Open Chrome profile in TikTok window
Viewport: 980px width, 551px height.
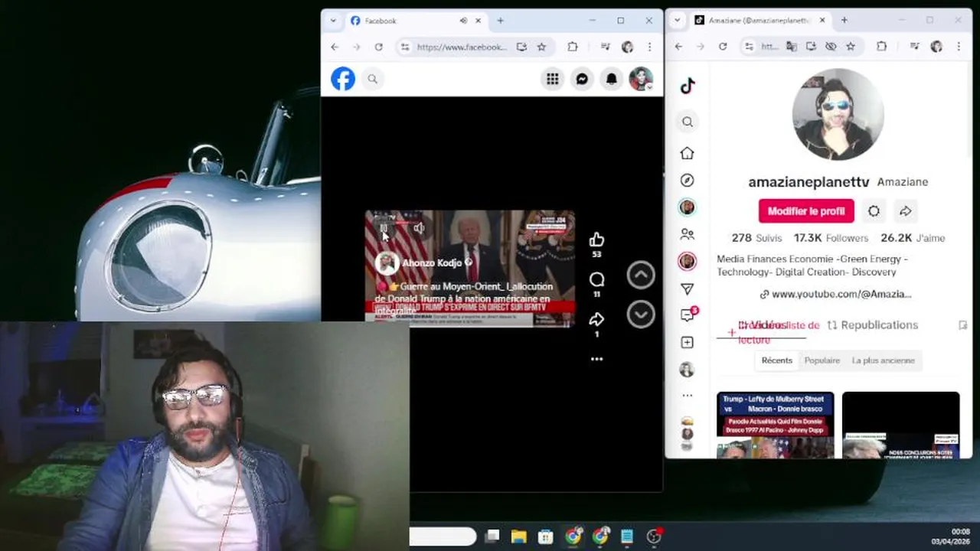coord(936,47)
